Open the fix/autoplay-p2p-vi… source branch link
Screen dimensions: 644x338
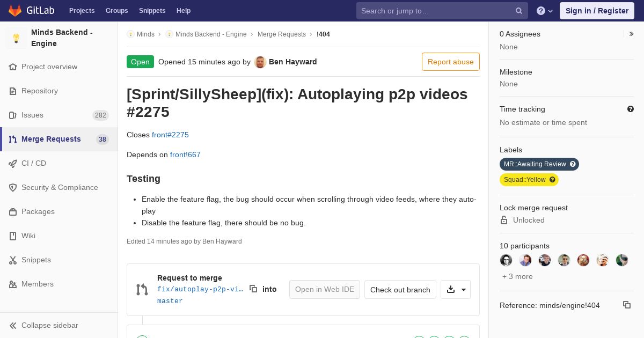[200, 289]
